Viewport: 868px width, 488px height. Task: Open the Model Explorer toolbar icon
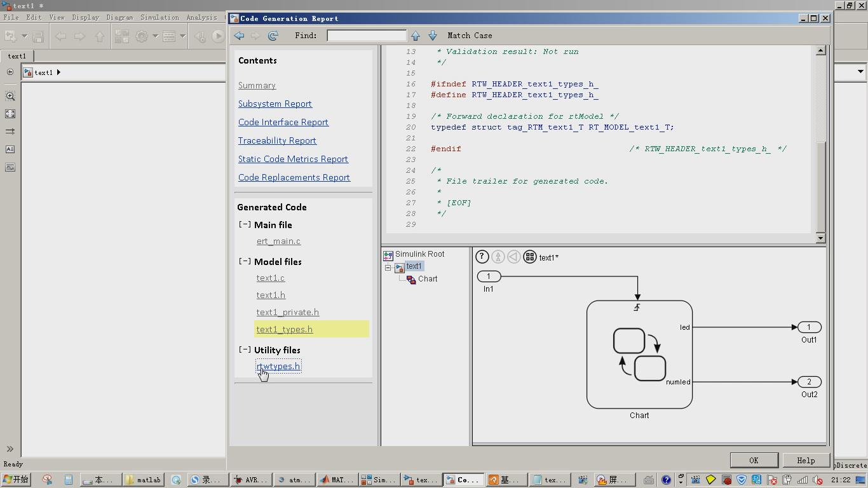tap(169, 36)
